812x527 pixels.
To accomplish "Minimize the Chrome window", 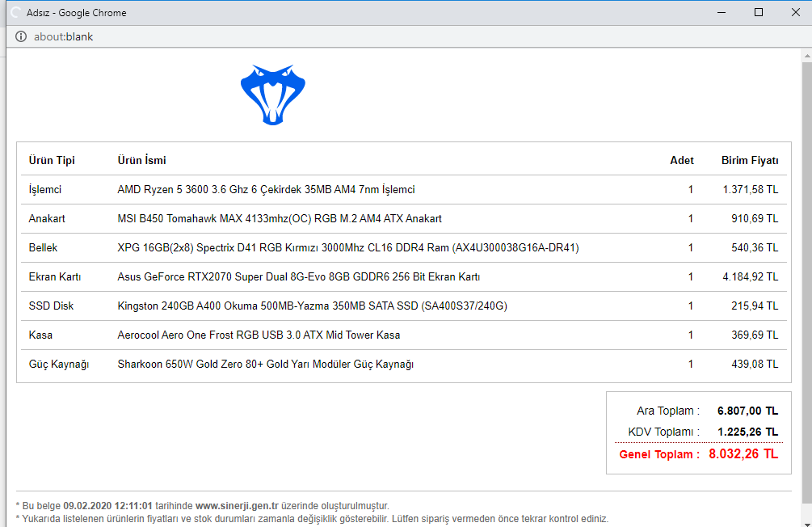I will pos(722,12).
